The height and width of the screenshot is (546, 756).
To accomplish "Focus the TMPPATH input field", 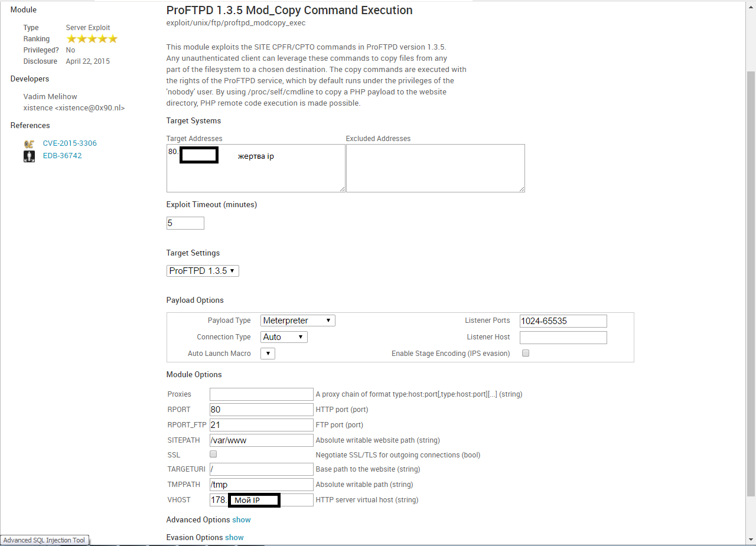I will 261,485.
